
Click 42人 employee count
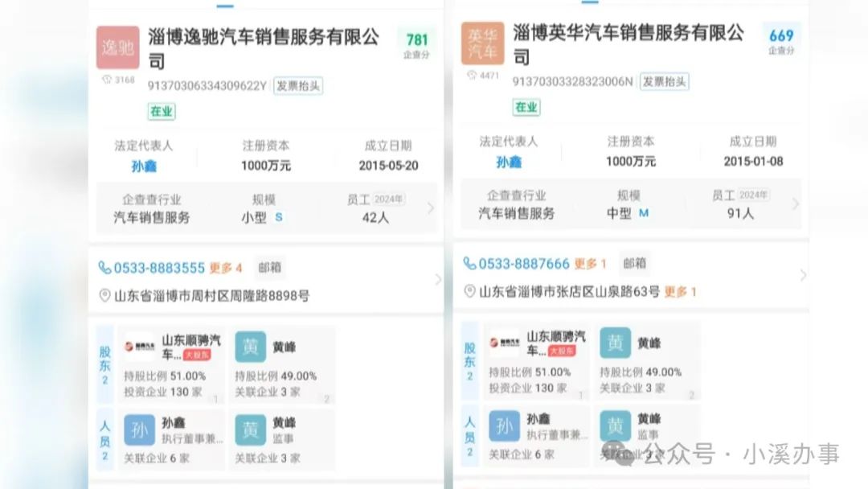click(375, 218)
